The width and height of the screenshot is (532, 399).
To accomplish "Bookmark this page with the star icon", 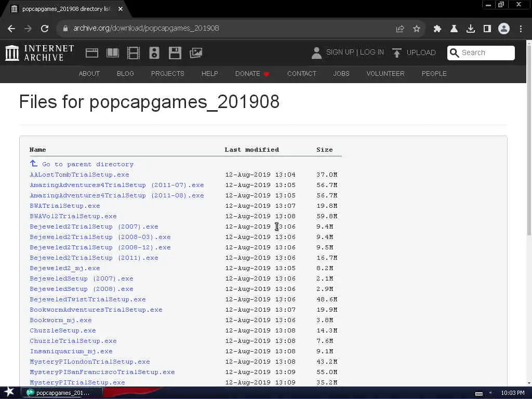I will (x=417, y=29).
